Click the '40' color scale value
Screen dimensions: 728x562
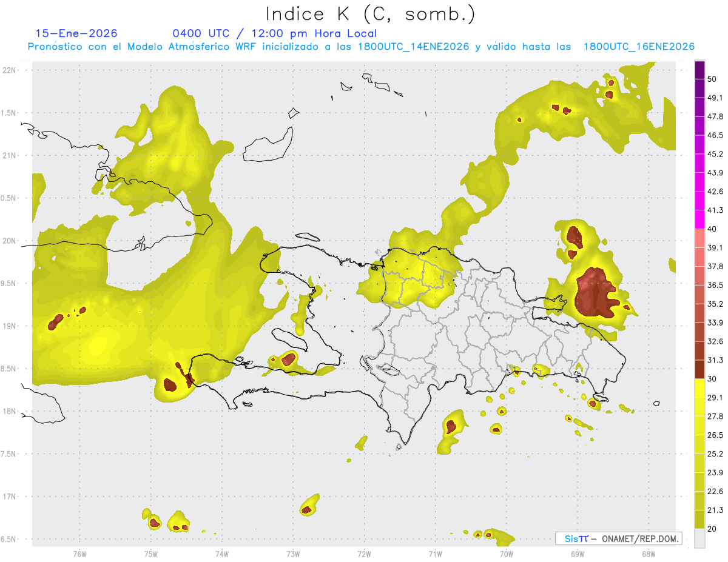pyautogui.click(x=712, y=229)
